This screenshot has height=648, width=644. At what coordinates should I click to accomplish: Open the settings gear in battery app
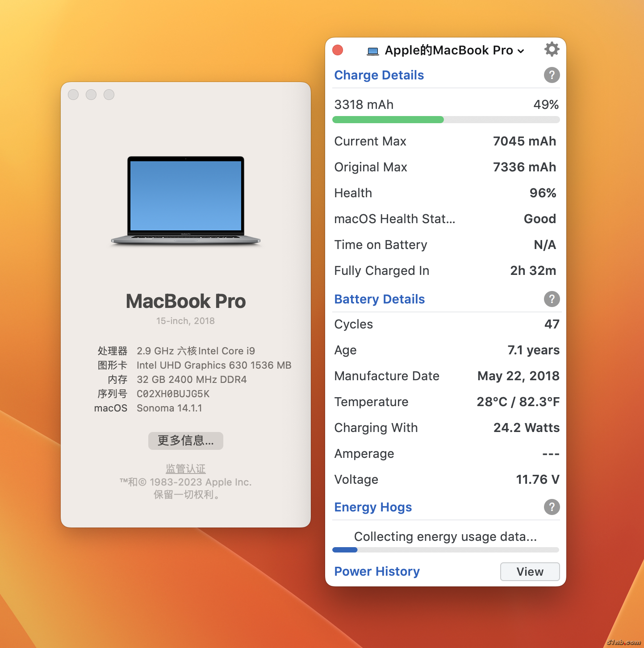[x=552, y=49]
